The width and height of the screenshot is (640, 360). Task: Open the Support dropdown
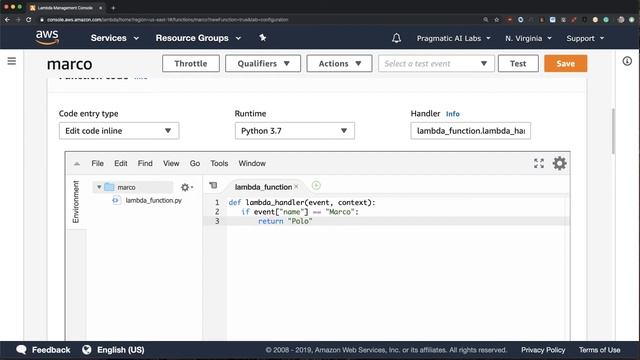[x=585, y=38]
